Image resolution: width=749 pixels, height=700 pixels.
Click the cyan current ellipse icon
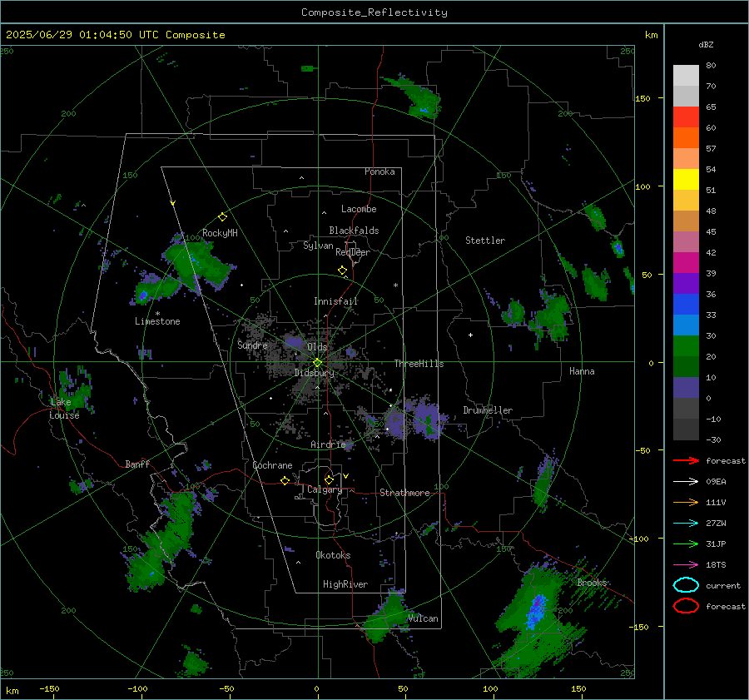tap(686, 585)
